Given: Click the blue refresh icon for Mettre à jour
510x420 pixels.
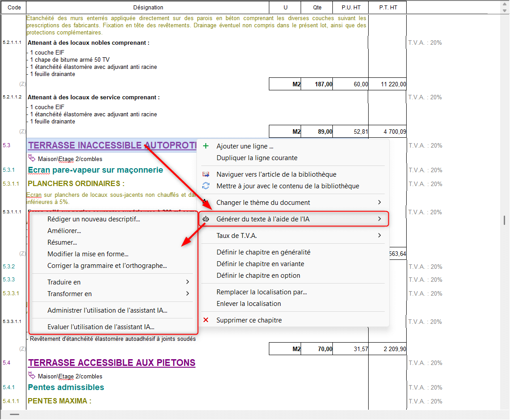Looking at the screenshot, I should 206,186.
